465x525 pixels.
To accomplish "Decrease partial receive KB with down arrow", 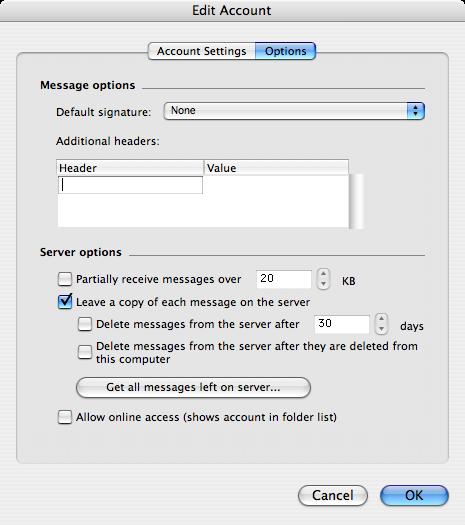I will (323, 284).
